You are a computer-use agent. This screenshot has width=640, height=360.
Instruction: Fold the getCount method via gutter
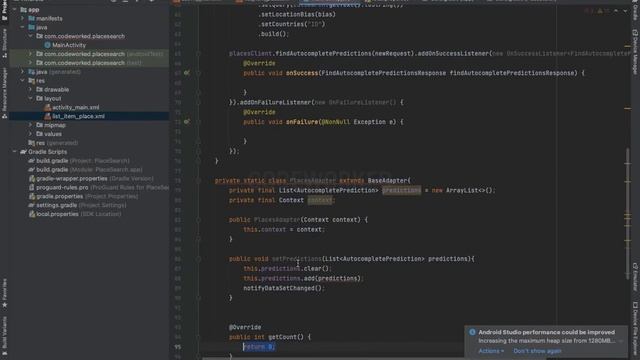coord(198,337)
